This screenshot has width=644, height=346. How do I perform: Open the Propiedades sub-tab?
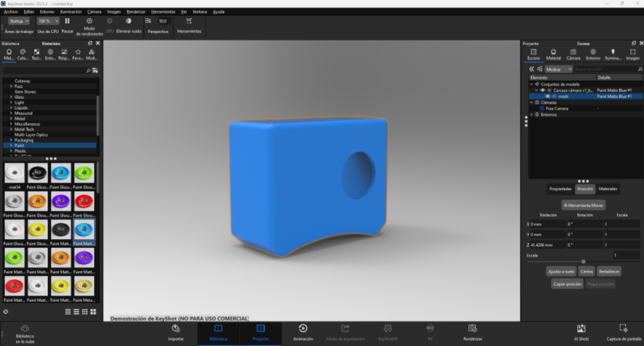point(560,189)
